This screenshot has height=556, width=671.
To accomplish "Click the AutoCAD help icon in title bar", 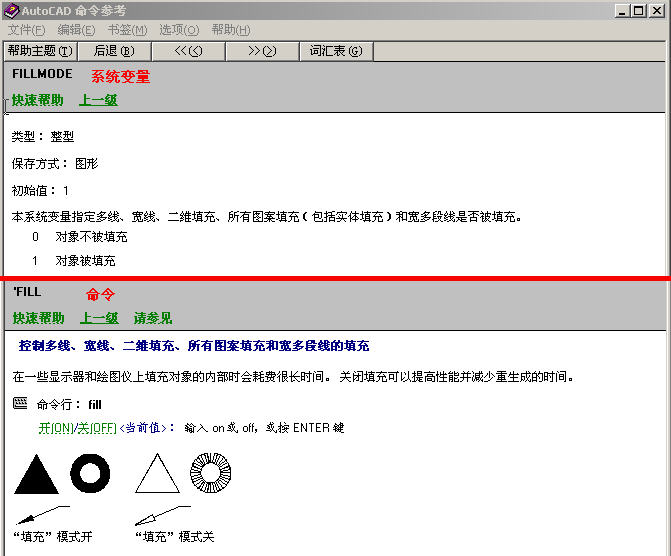I will pos(10,10).
